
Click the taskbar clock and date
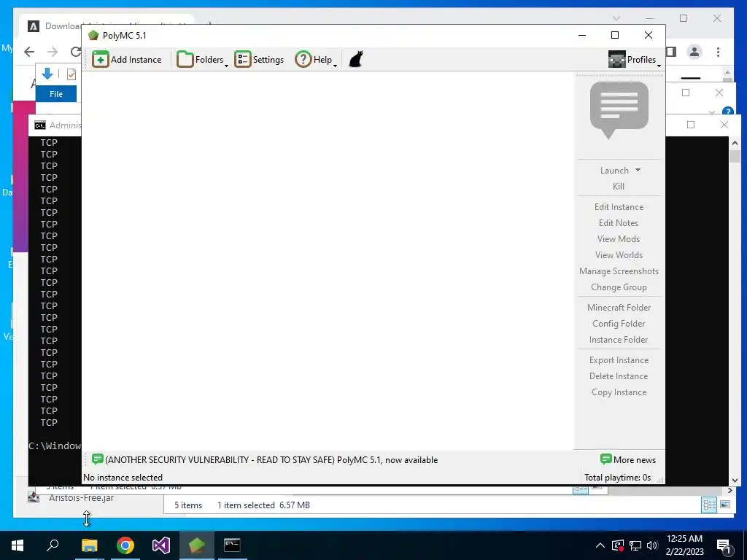click(x=684, y=545)
